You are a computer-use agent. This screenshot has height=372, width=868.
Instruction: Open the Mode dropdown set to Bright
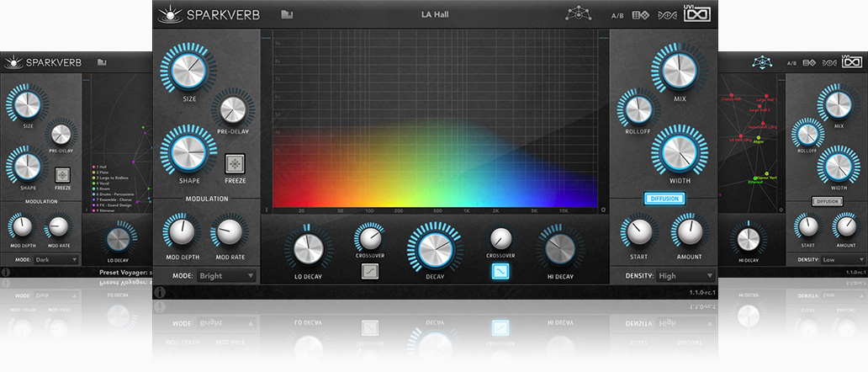(225, 275)
